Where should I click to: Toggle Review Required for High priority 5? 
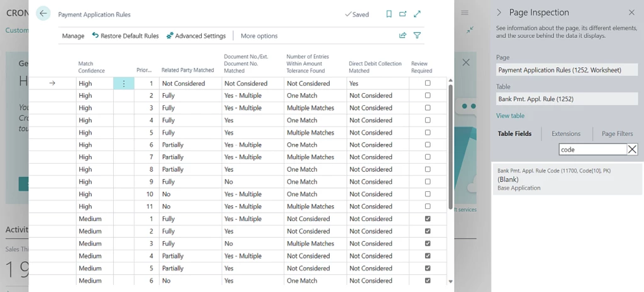pyautogui.click(x=428, y=133)
